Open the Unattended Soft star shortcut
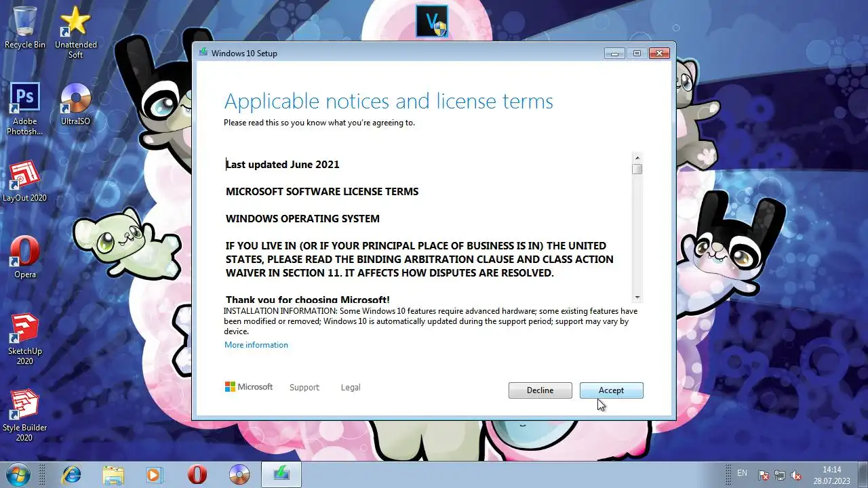Viewport: 868px width, 488px height. click(x=75, y=31)
